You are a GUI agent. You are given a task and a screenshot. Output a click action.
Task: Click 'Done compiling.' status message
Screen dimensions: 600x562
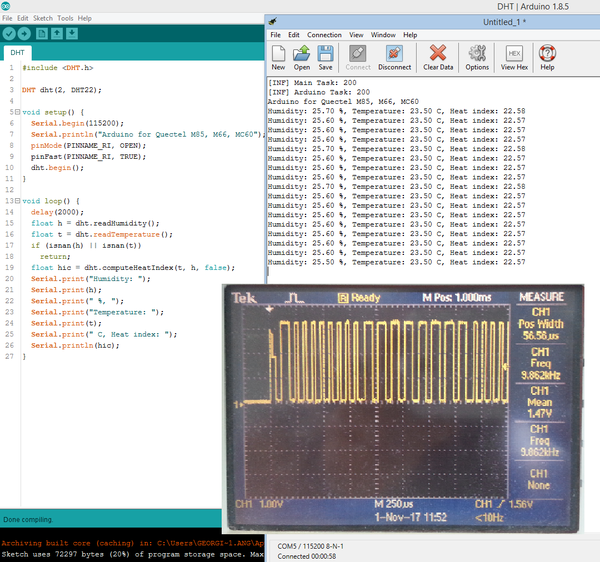pos(28,519)
